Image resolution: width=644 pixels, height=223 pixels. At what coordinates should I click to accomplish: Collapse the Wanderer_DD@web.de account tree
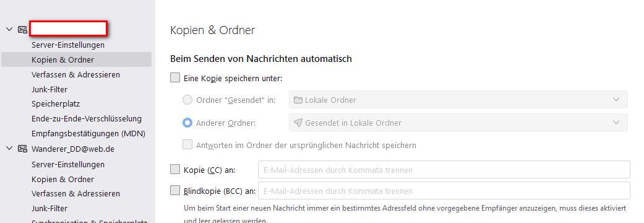tap(9, 149)
